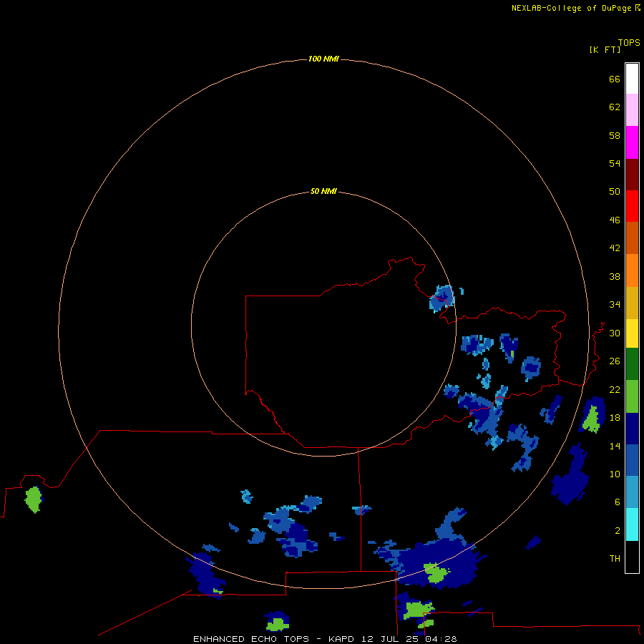Click the white swatch in the tops legend
This screenshot has width=644, height=644.
click(x=632, y=79)
